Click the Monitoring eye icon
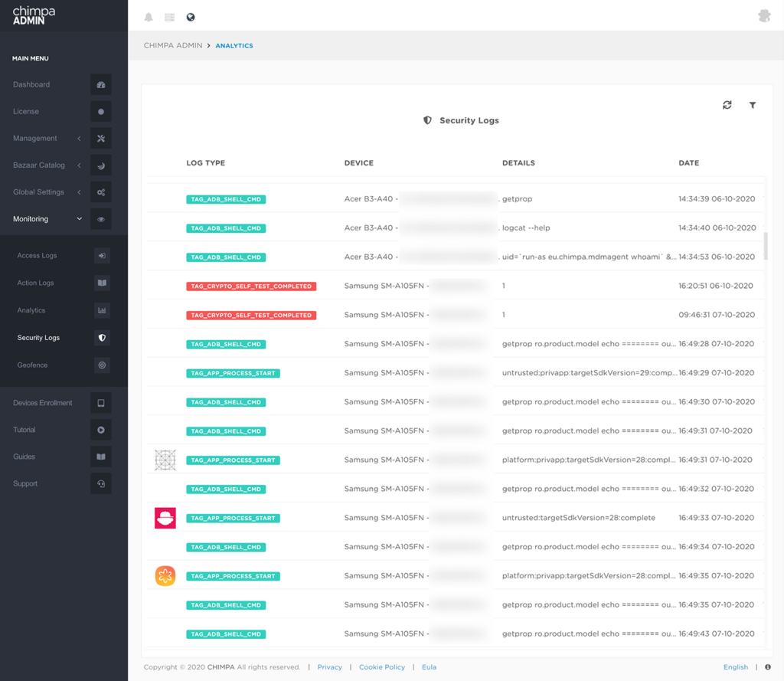 (x=101, y=219)
